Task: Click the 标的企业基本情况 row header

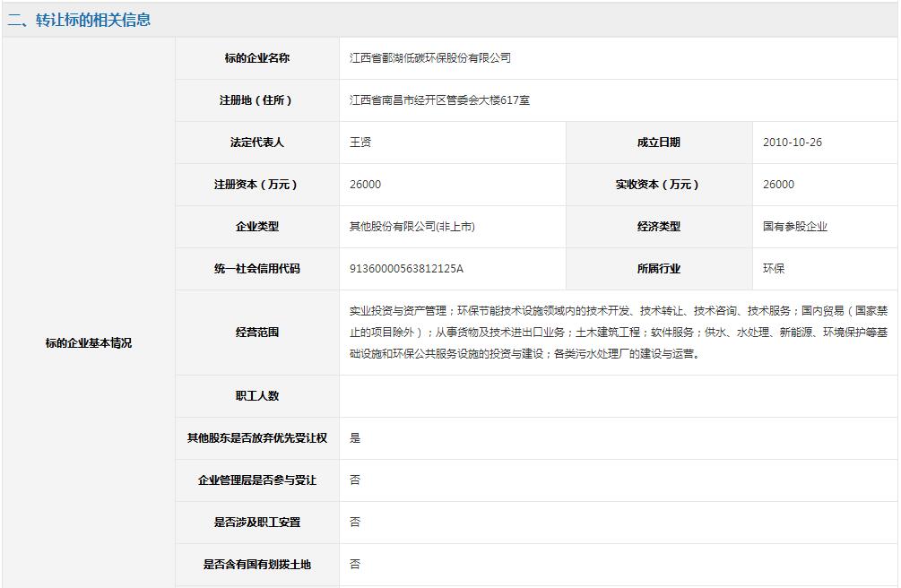Action: click(x=89, y=343)
